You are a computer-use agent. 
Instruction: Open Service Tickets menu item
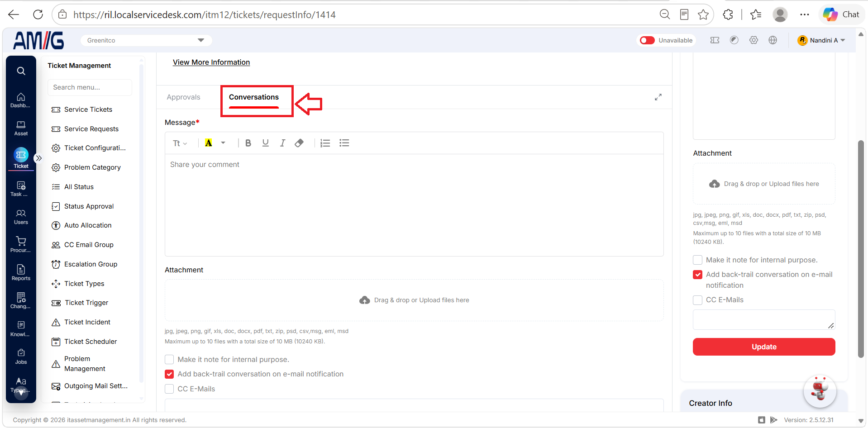88,109
